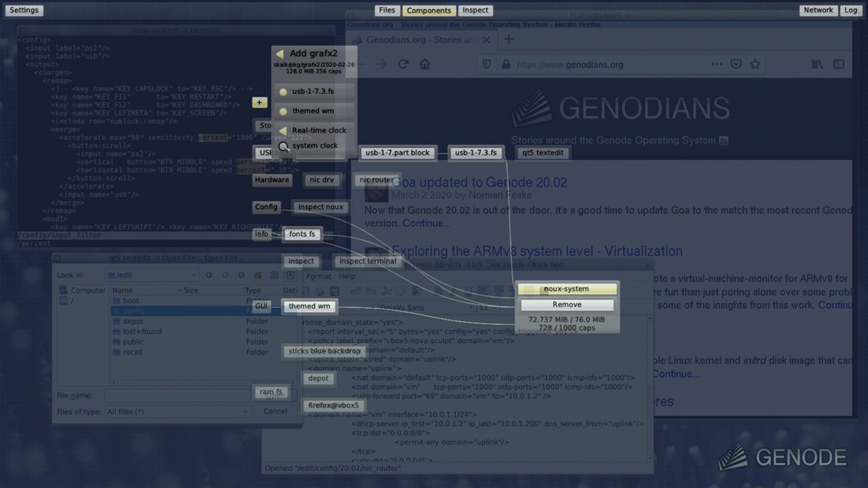Bookmark this page with the star
The height and width of the screenshot is (488, 868).
[755, 64]
